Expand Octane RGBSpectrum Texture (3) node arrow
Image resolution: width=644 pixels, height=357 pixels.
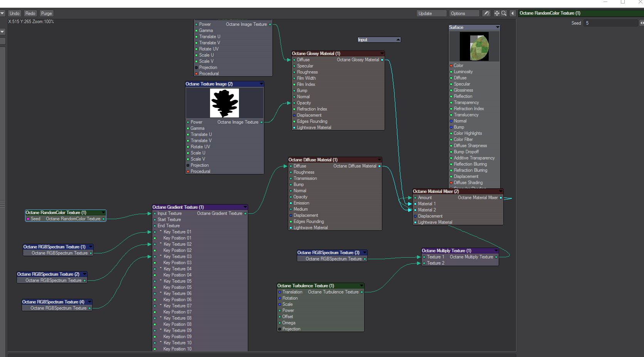365,253
